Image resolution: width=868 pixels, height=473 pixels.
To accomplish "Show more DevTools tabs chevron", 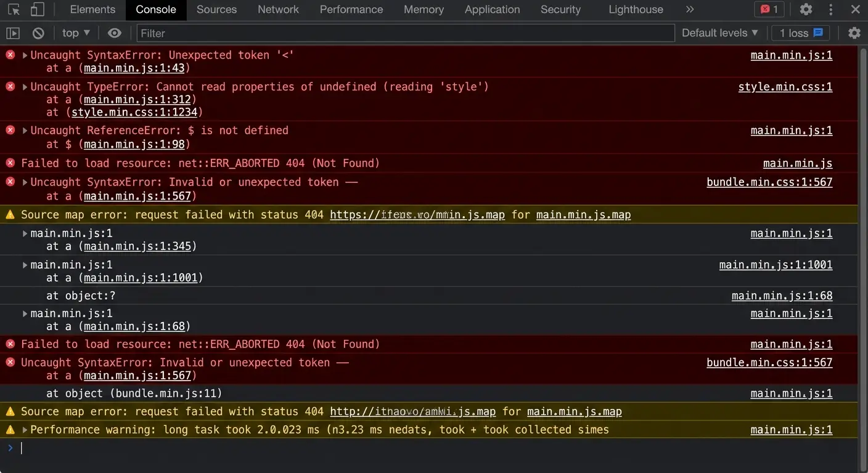I will click(690, 10).
